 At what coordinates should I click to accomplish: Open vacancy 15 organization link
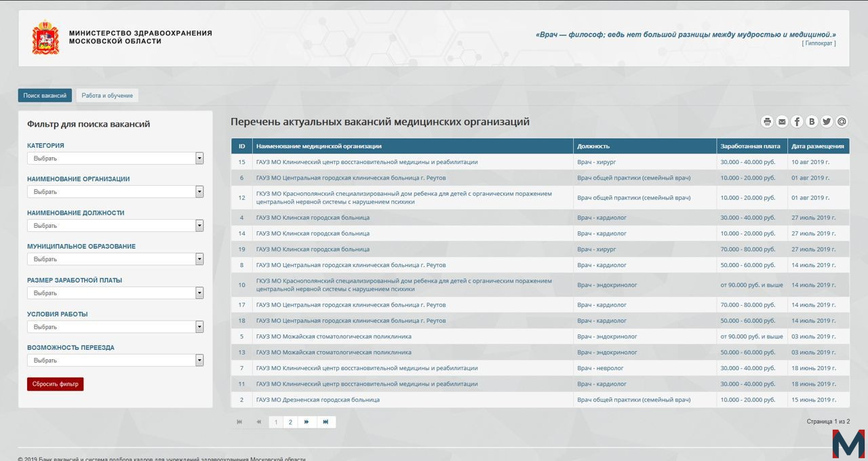pos(367,162)
